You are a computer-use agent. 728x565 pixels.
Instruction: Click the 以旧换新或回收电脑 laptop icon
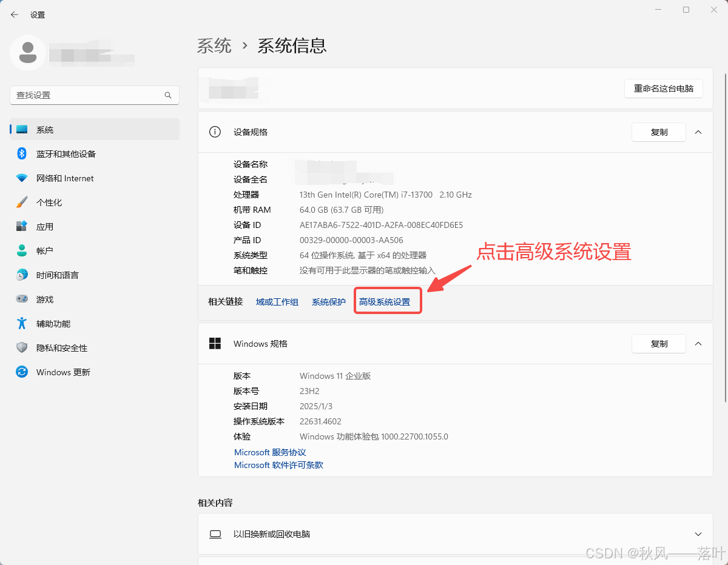pos(215,534)
